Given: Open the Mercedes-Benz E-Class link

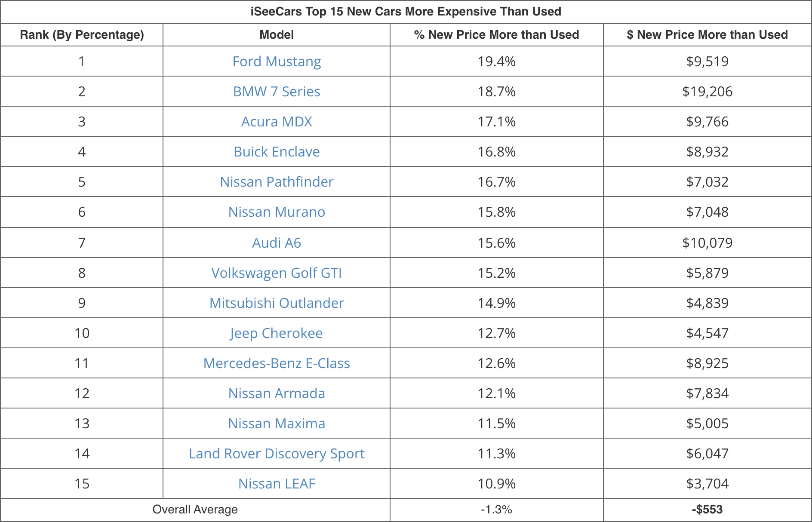Looking at the screenshot, I should (277, 363).
